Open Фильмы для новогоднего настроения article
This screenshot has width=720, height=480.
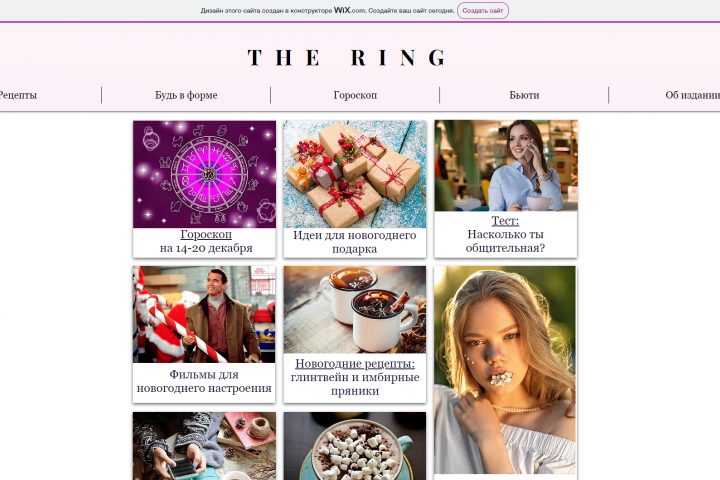[x=204, y=381]
